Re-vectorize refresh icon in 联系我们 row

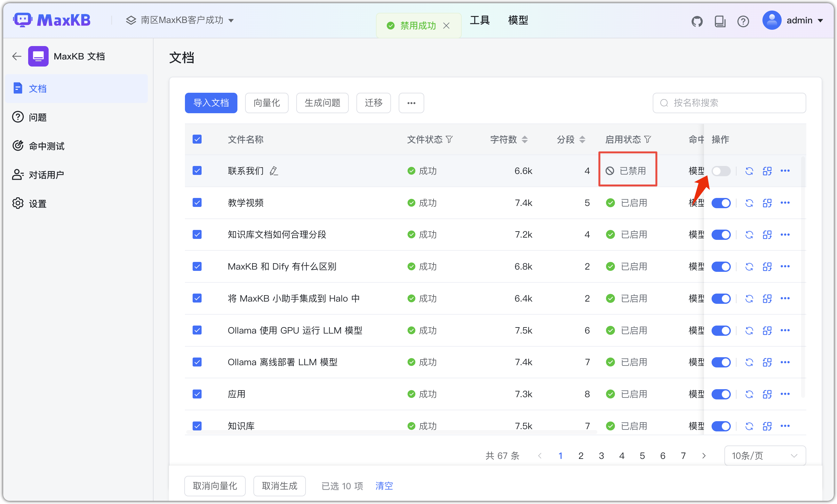[x=749, y=171]
